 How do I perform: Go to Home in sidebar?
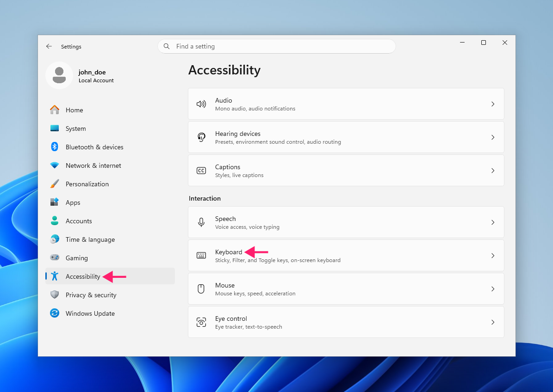click(110, 110)
